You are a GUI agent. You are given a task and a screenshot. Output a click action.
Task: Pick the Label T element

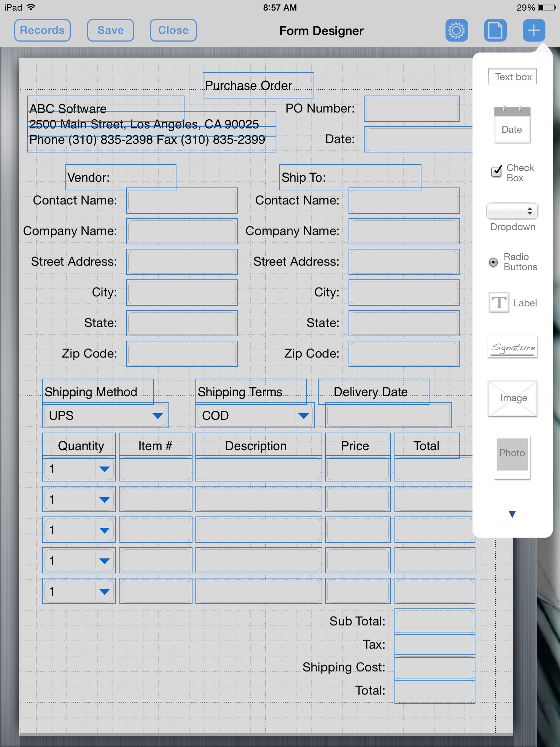pos(513,303)
